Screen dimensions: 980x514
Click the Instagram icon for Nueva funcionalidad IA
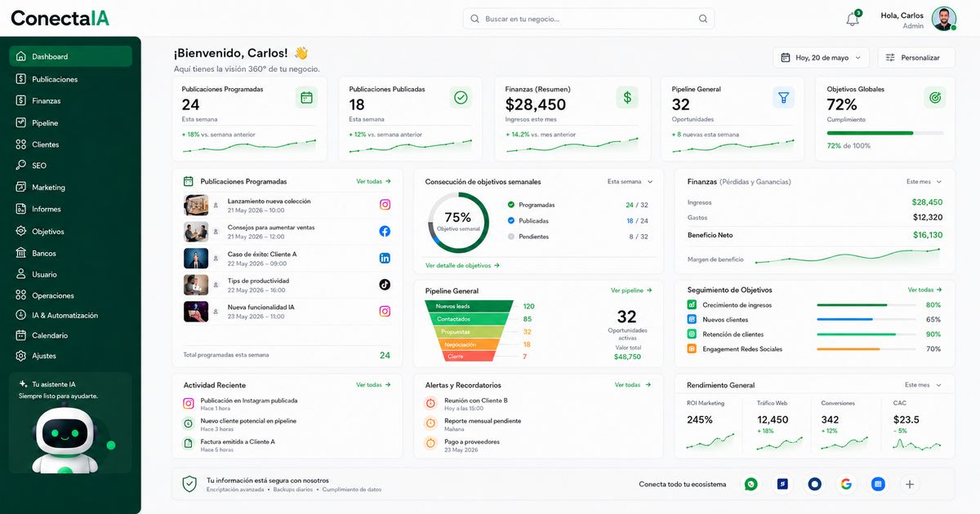pyautogui.click(x=385, y=311)
